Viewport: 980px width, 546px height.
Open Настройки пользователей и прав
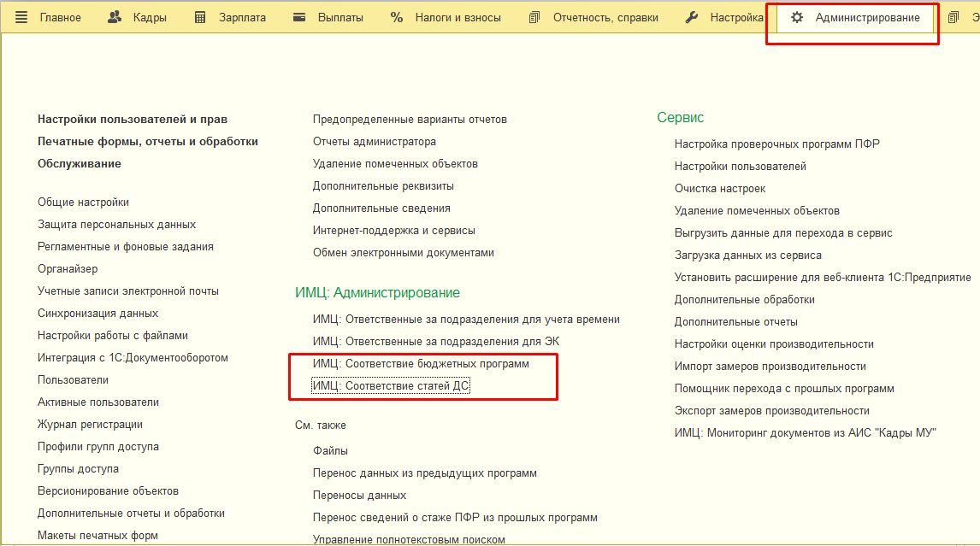[x=133, y=120]
